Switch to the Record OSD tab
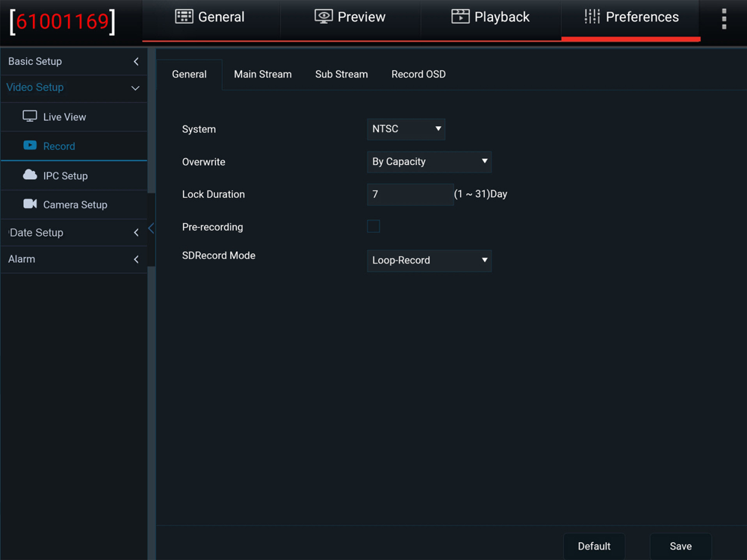 (418, 75)
